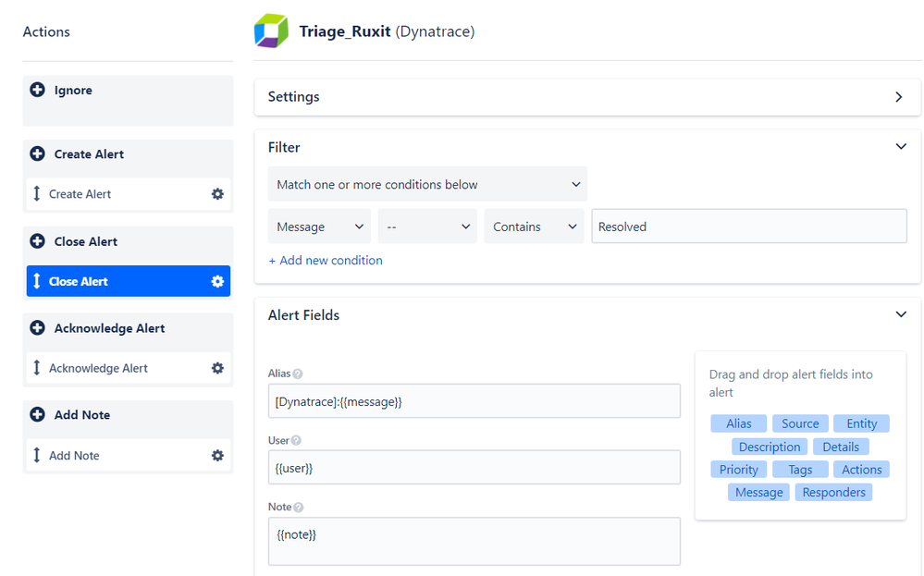The height and width of the screenshot is (576, 924).
Task: Open gear settings for Add Note rule
Action: (217, 455)
